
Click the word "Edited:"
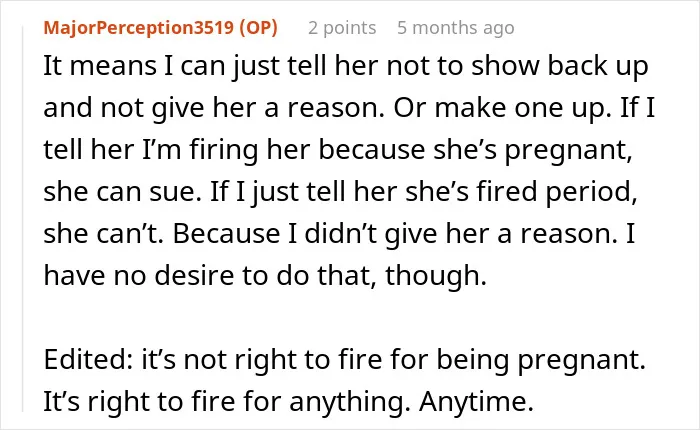point(88,359)
